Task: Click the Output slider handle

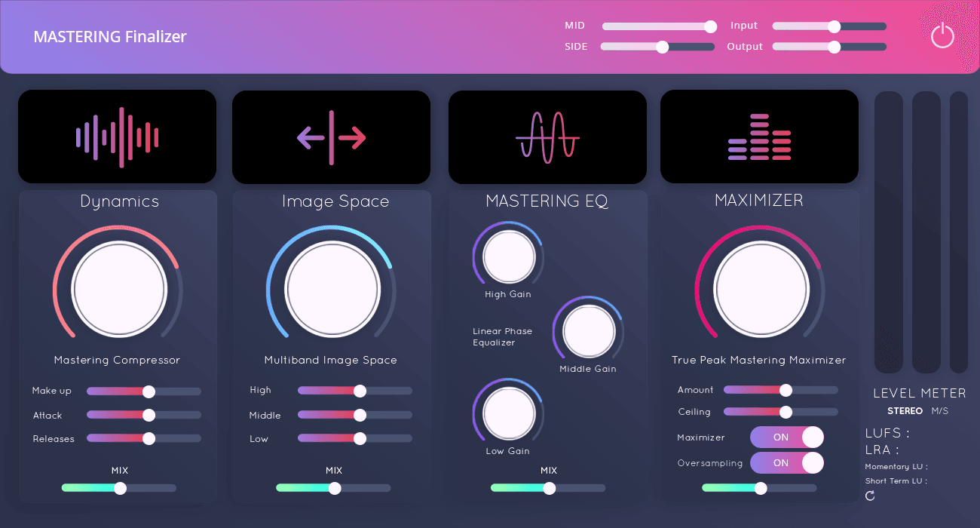Action: coord(834,47)
